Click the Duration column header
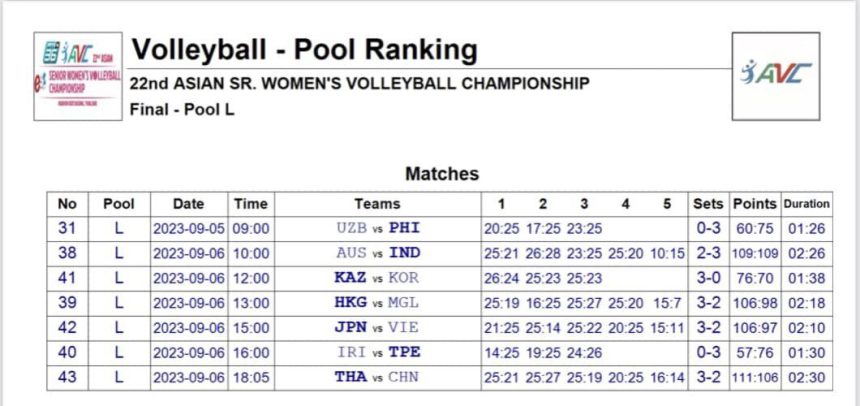The width and height of the screenshot is (860, 406). 806,204
